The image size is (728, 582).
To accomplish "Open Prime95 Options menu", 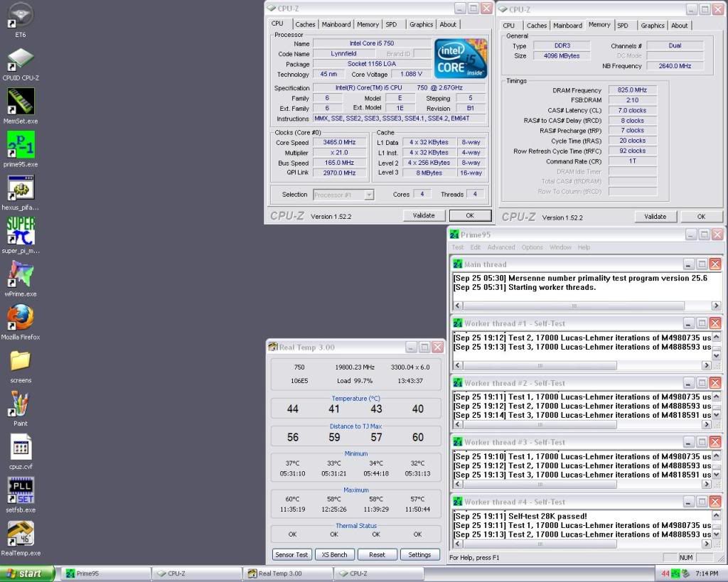I will coord(532,247).
